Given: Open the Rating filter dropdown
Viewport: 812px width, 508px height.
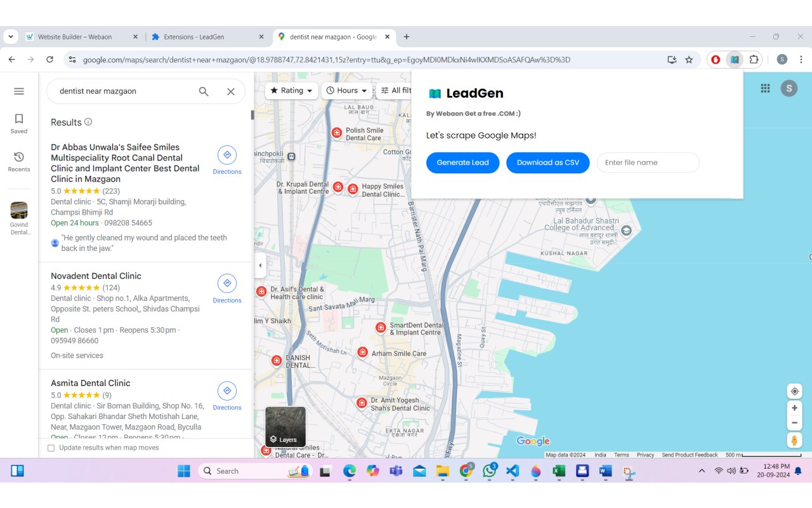Looking at the screenshot, I should [292, 91].
